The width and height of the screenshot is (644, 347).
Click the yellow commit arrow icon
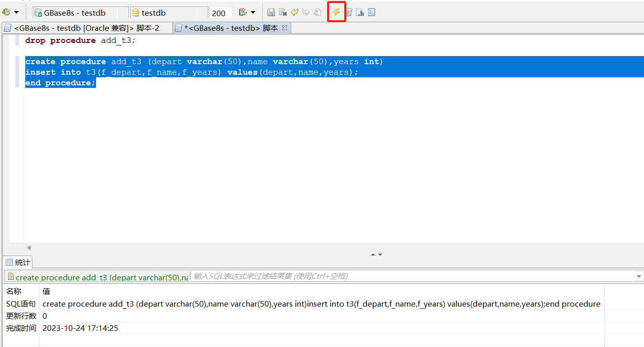294,12
